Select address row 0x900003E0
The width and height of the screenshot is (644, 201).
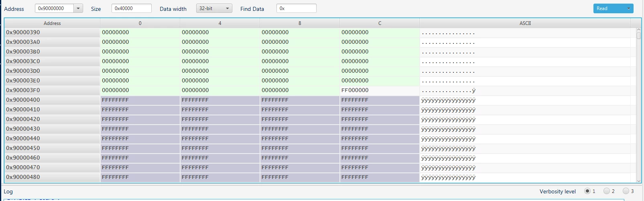pyautogui.click(x=52, y=81)
